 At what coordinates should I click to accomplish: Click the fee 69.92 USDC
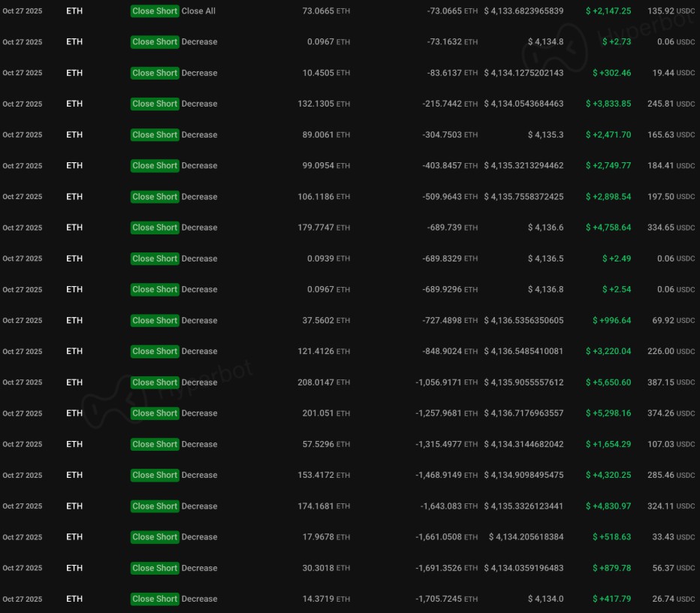tap(674, 321)
